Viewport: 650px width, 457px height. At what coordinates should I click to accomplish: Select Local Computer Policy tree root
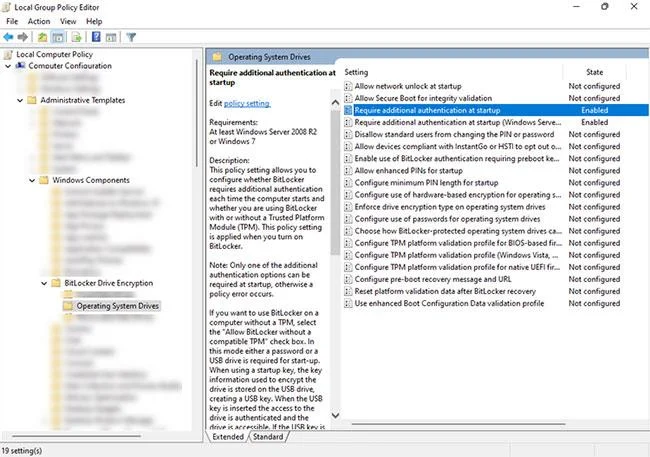[54, 54]
